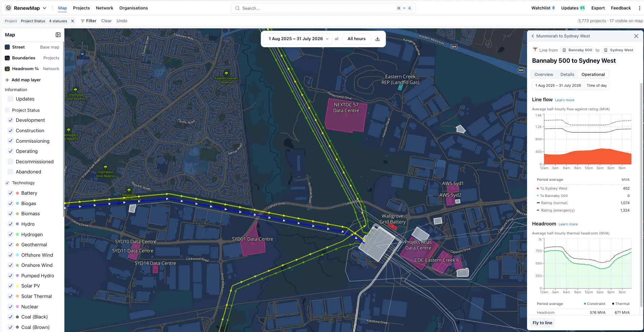The height and width of the screenshot is (332, 644).
Task: Download data using the map download icon
Action: (378, 39)
